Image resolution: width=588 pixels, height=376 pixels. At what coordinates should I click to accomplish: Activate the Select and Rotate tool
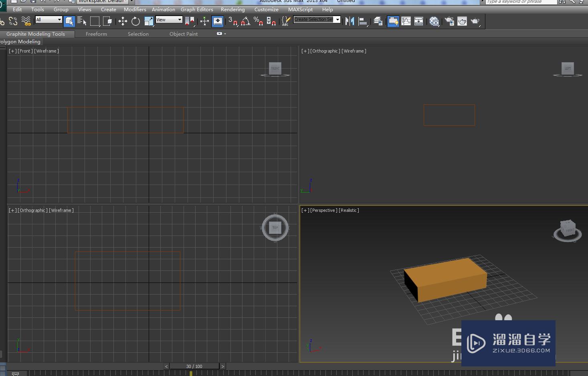[x=135, y=21]
